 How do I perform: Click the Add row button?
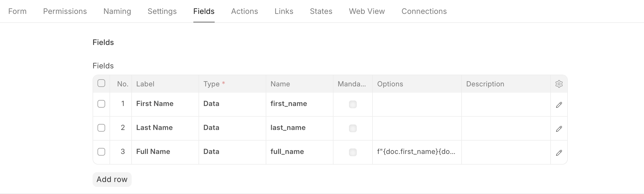click(x=112, y=179)
